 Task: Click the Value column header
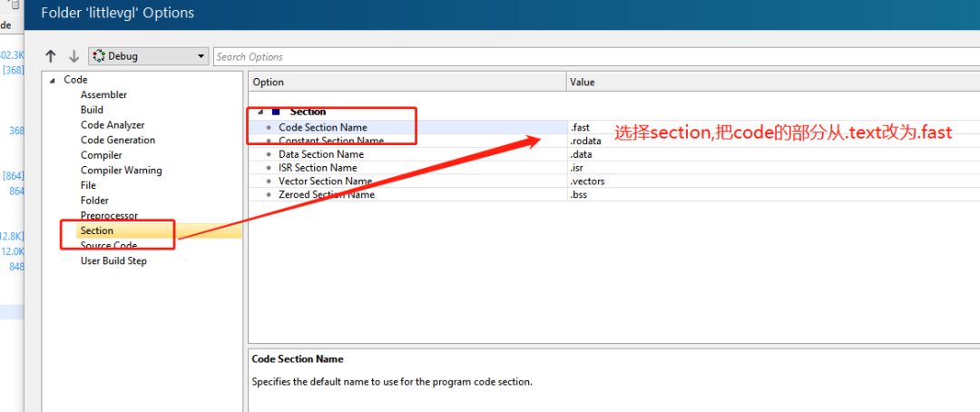[x=774, y=82]
